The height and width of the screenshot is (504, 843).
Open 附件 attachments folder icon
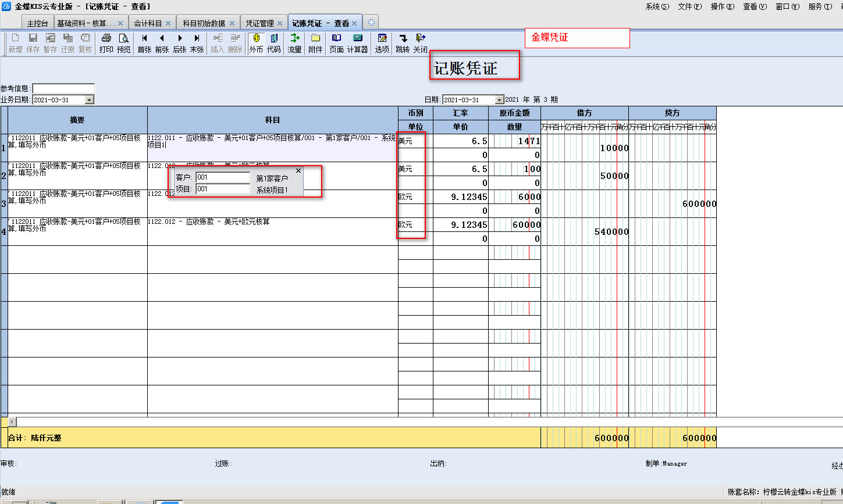click(315, 43)
